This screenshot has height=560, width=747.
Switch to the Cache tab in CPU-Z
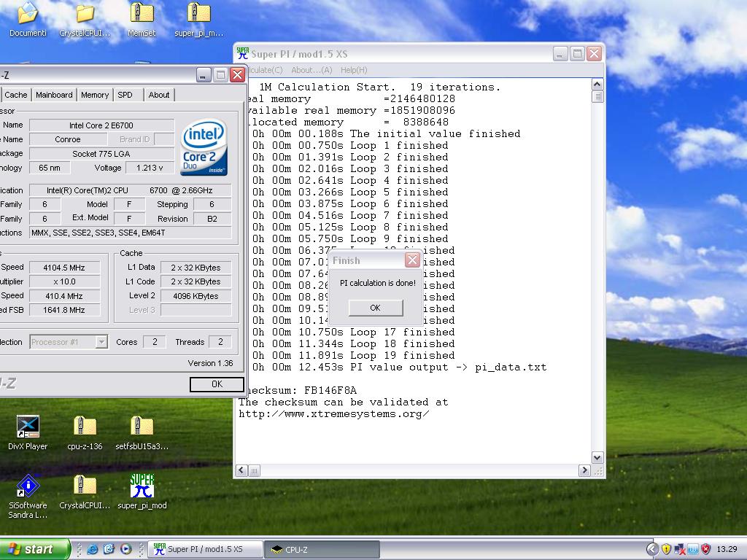tap(16, 95)
